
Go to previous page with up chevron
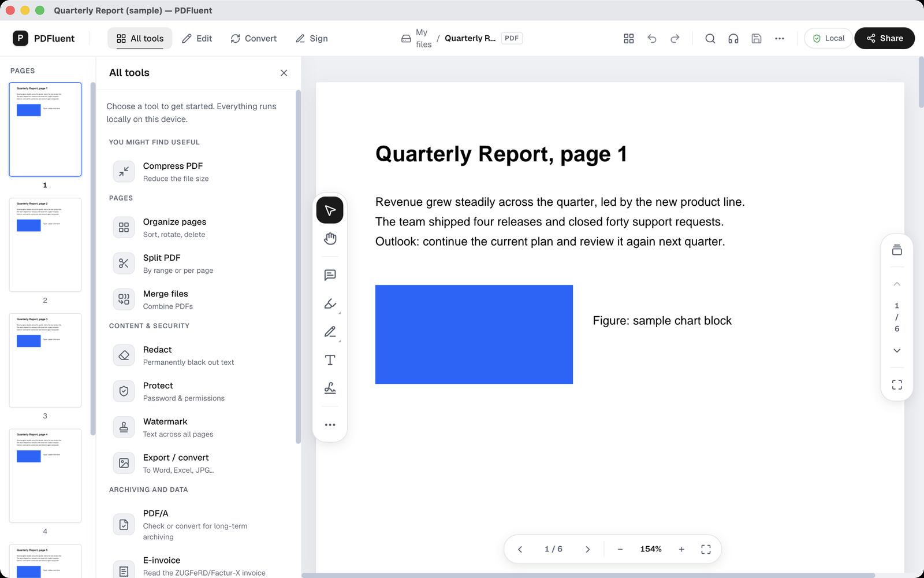(897, 284)
